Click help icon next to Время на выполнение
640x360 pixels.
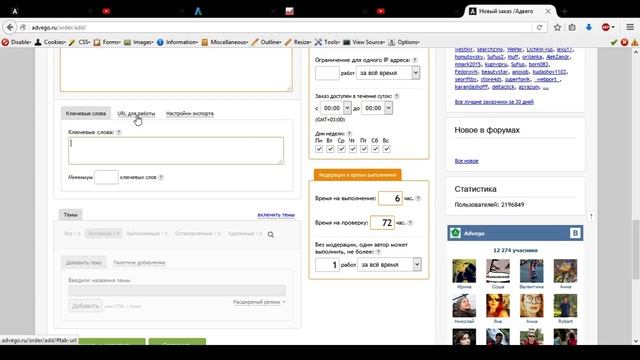coord(418,198)
